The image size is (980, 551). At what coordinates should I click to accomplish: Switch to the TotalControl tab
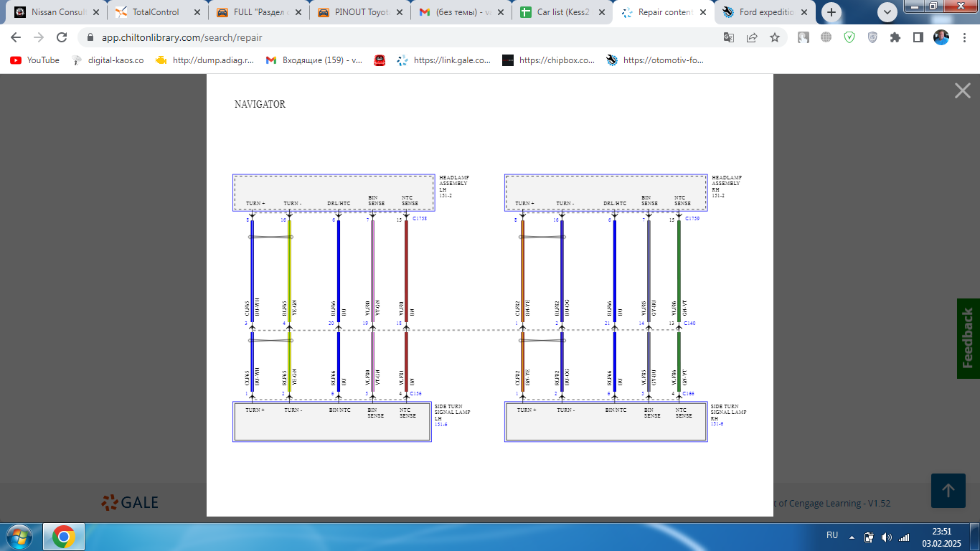(x=155, y=12)
